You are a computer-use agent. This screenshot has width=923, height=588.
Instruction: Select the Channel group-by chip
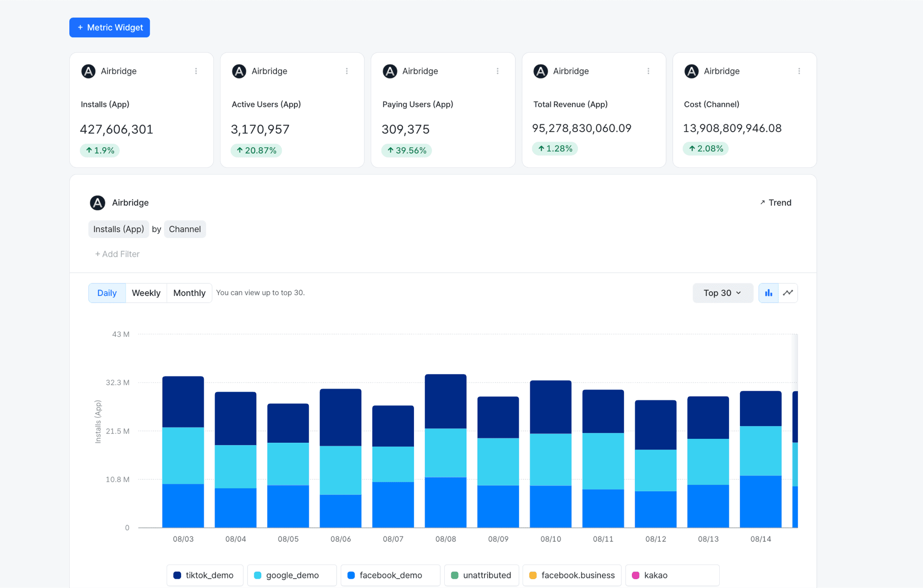click(x=185, y=229)
